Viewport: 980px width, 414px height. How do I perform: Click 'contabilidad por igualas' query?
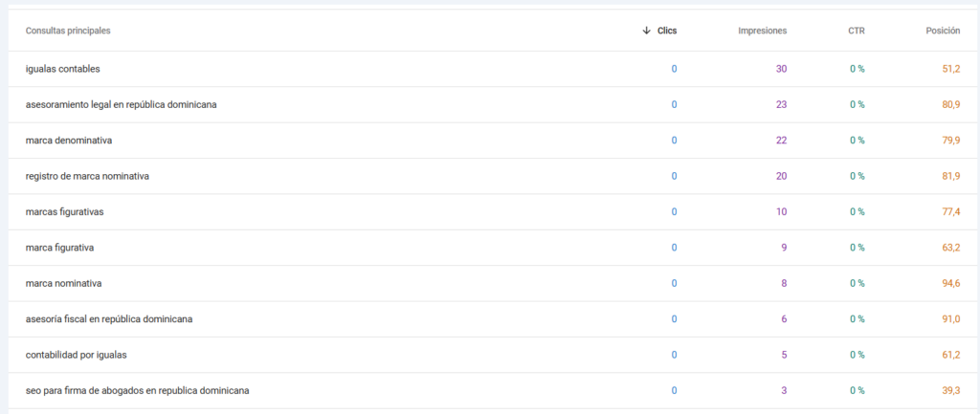click(77, 355)
